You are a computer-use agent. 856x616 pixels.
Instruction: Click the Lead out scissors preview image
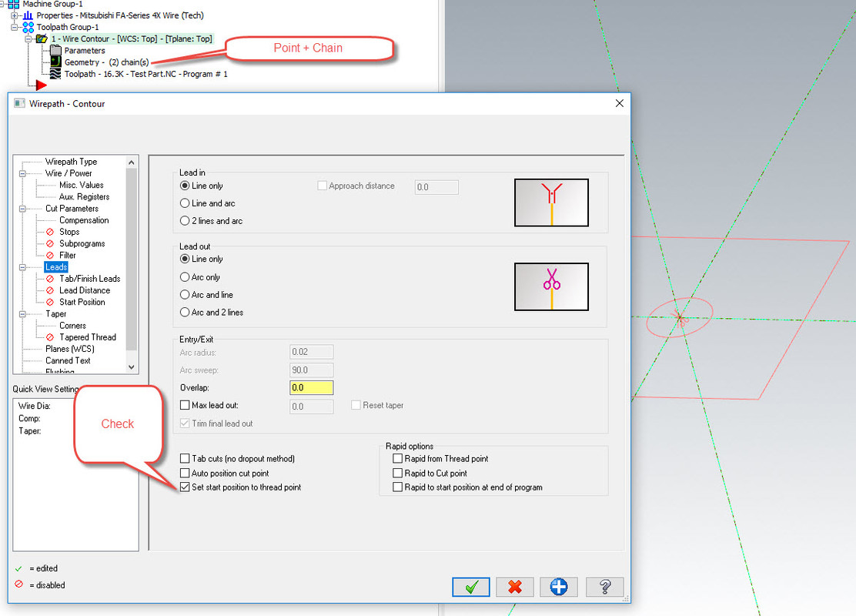pos(551,286)
